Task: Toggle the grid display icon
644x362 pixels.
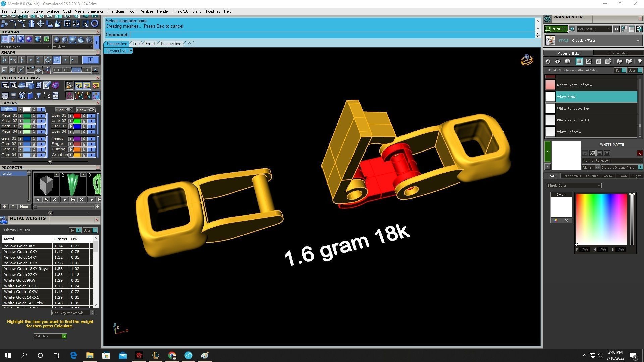Action: point(5,40)
